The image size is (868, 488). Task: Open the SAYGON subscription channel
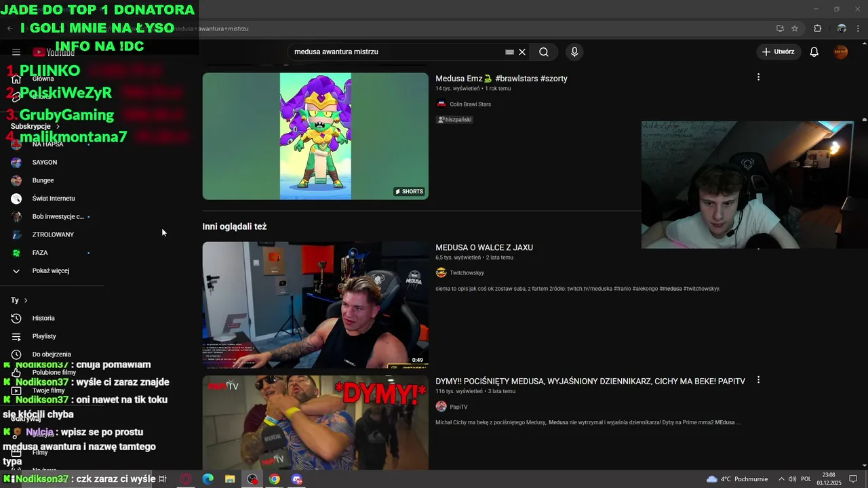point(45,163)
